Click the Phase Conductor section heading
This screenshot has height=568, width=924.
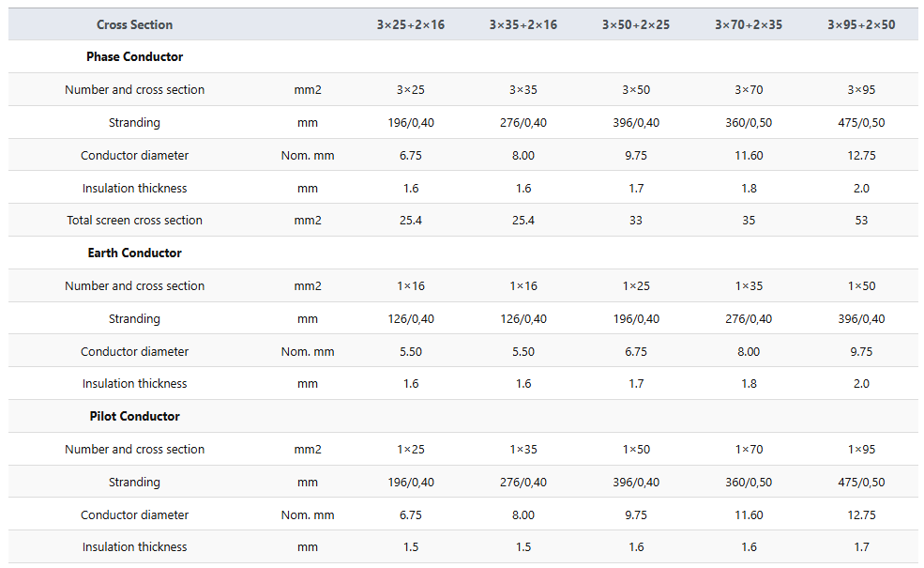point(134,56)
